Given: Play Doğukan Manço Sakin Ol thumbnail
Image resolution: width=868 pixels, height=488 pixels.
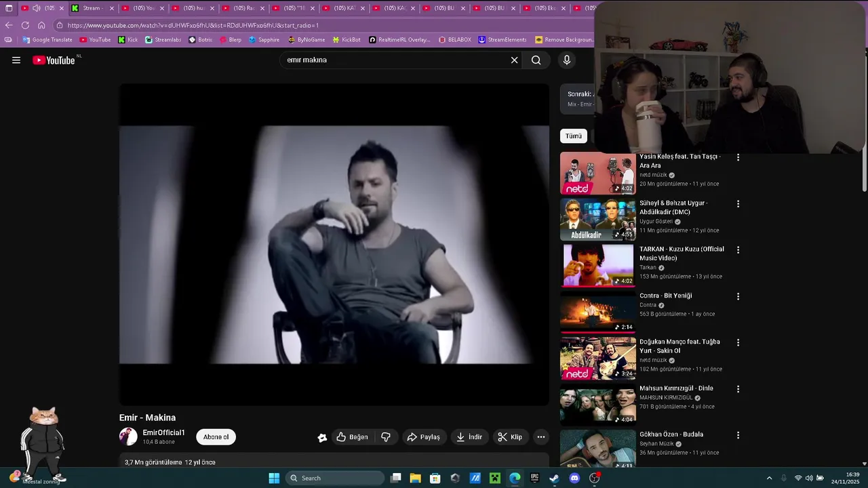Looking at the screenshot, I should pyautogui.click(x=597, y=359).
